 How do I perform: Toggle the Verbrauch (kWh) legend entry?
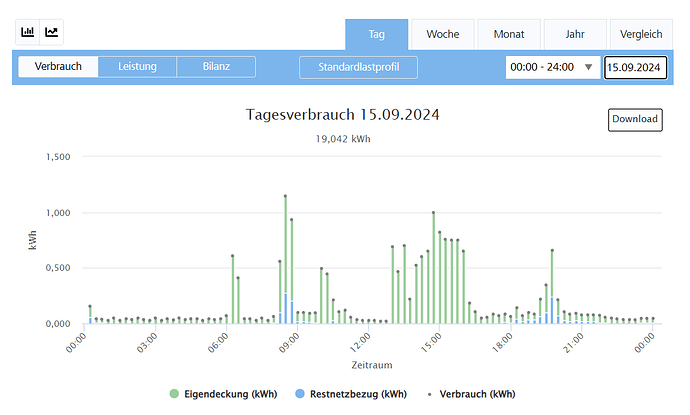471,394
